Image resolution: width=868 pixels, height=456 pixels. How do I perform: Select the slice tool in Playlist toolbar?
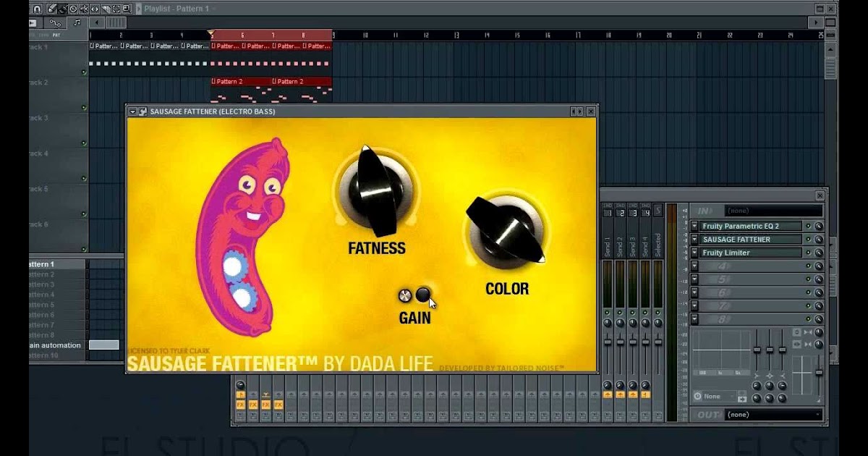pos(106,9)
